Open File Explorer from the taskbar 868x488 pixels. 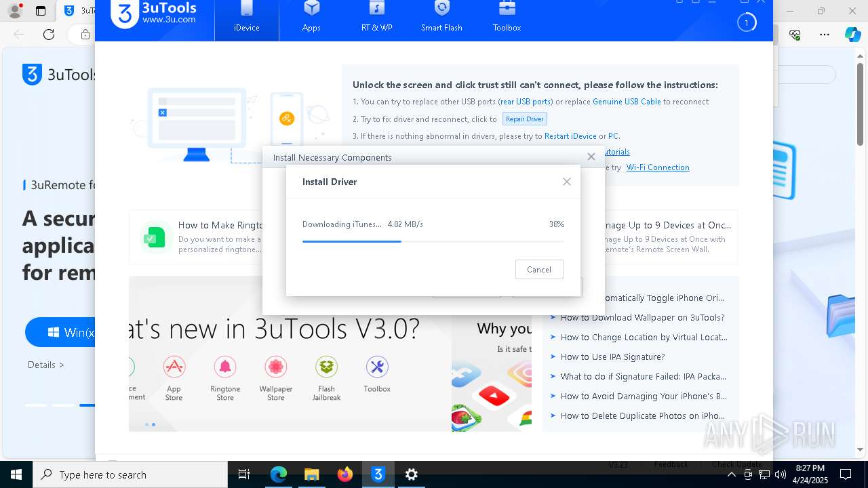[x=311, y=474]
